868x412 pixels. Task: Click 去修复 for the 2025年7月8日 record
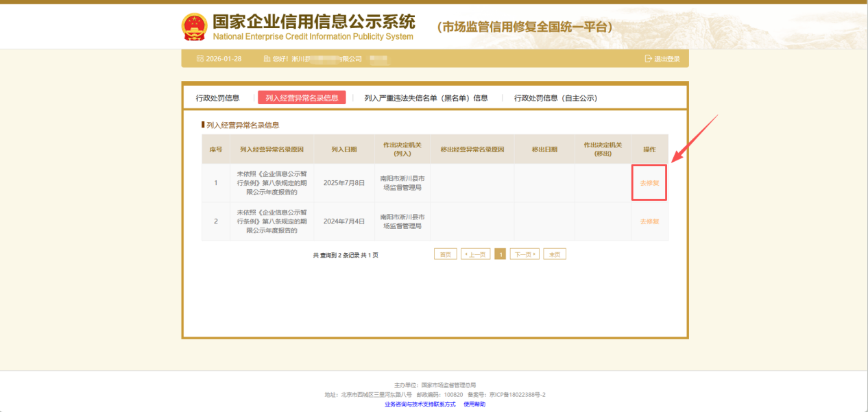[x=649, y=183]
